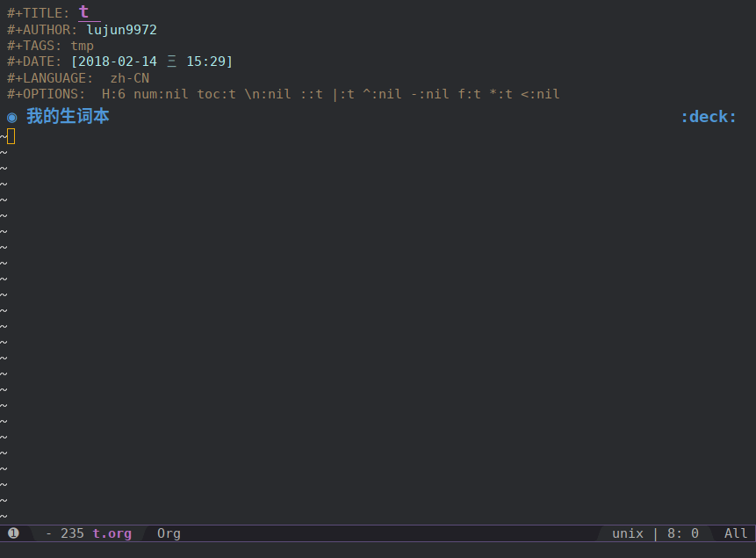Click the buffer modified indicator in the modeline
The image size is (756, 558).
pos(50,533)
